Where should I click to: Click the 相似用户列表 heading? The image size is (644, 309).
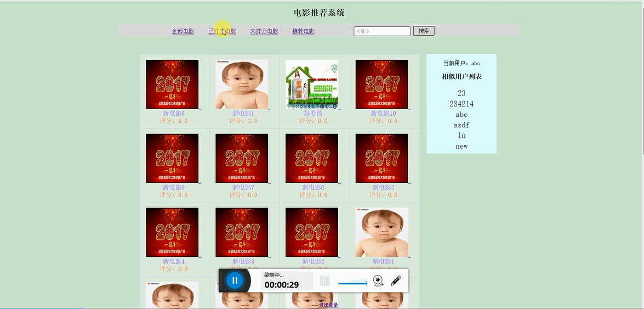click(461, 76)
